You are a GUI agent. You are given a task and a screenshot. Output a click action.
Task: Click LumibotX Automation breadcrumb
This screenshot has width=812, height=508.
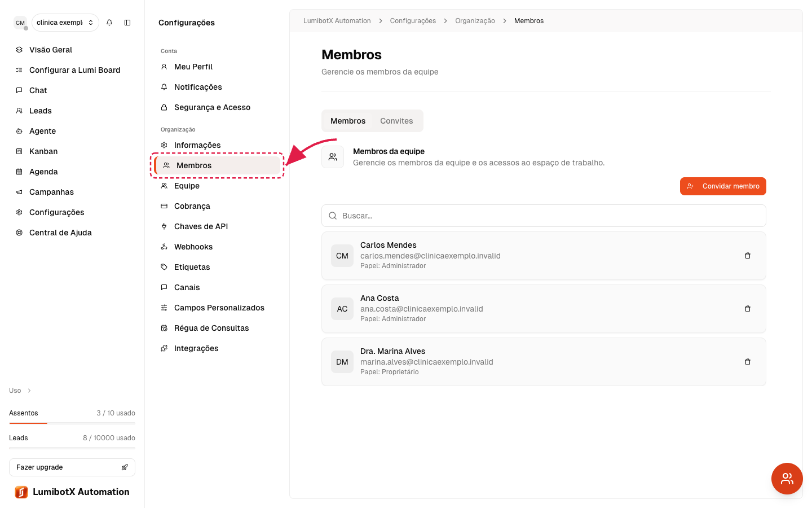[337, 21]
